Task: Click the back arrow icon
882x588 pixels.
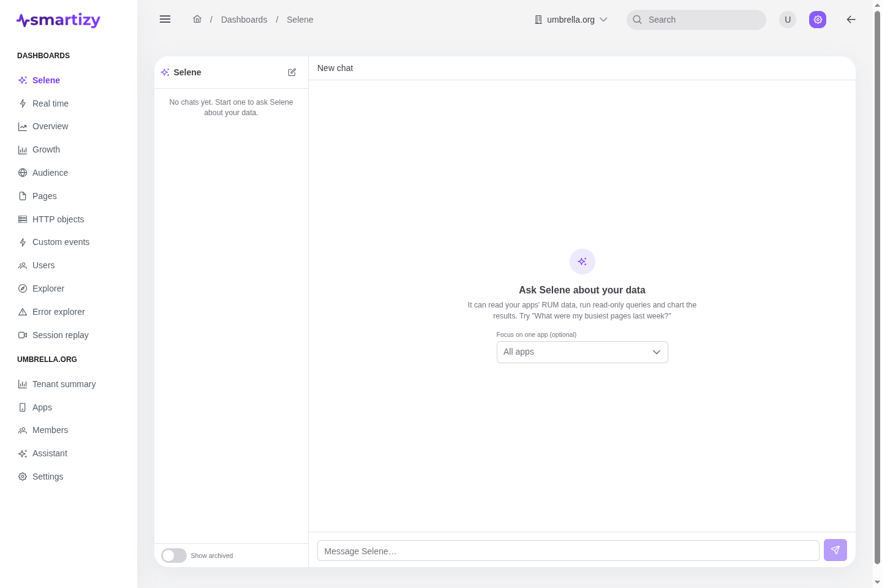Action: tap(851, 20)
